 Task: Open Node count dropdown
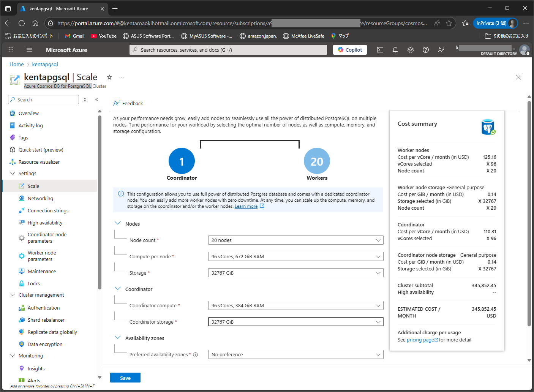(295, 240)
